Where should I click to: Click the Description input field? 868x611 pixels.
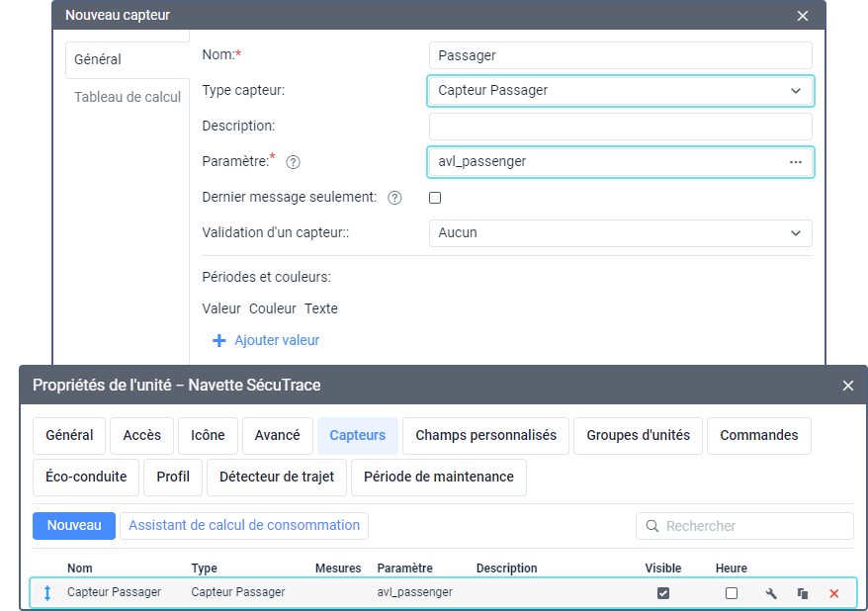[x=621, y=127]
